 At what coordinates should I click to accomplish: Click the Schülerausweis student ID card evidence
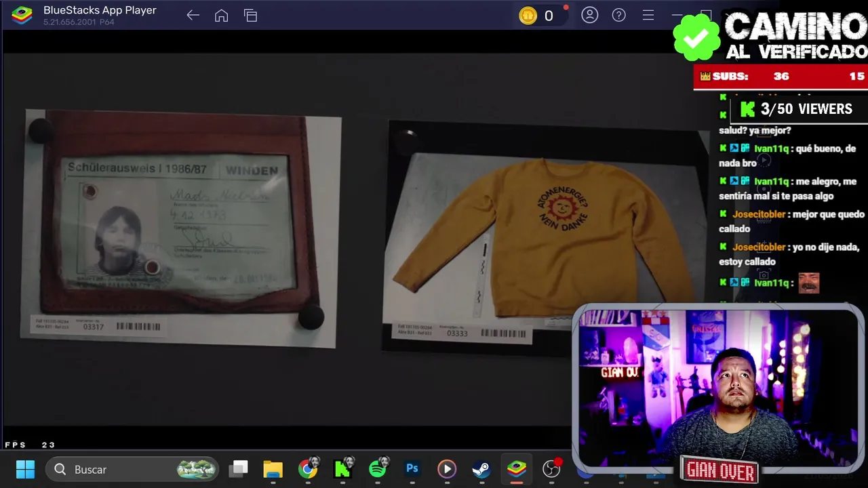point(181,229)
